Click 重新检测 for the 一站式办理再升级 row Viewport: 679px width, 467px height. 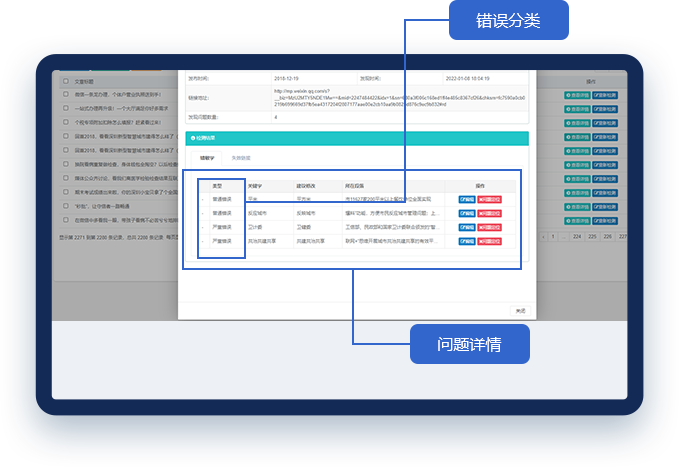(x=605, y=109)
